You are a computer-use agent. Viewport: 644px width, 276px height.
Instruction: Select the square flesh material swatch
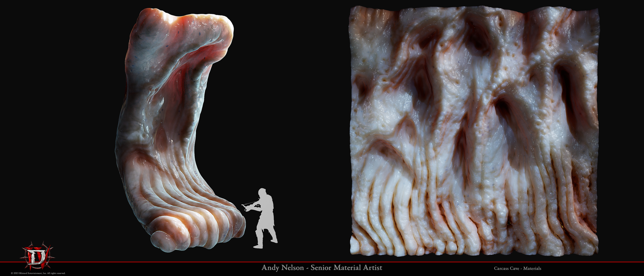(474, 131)
